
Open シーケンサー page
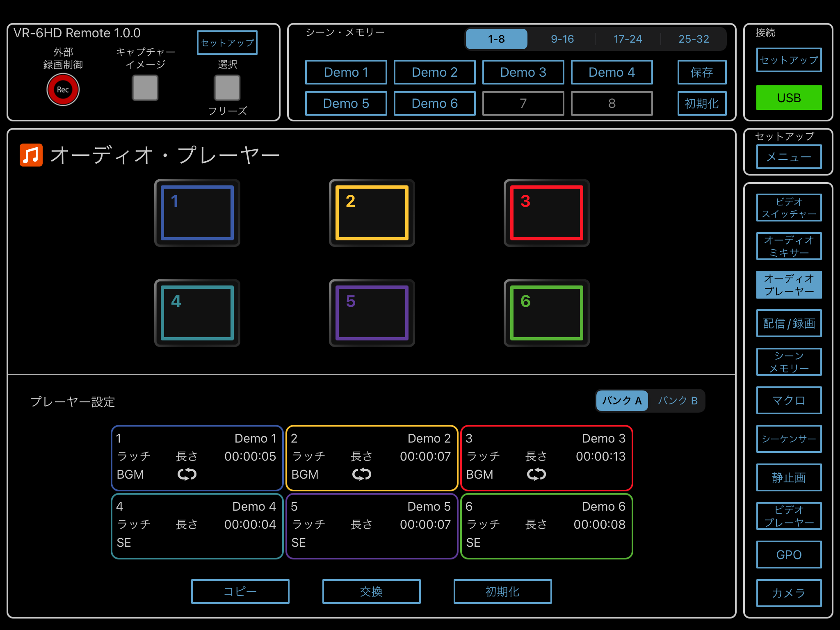[x=789, y=439]
